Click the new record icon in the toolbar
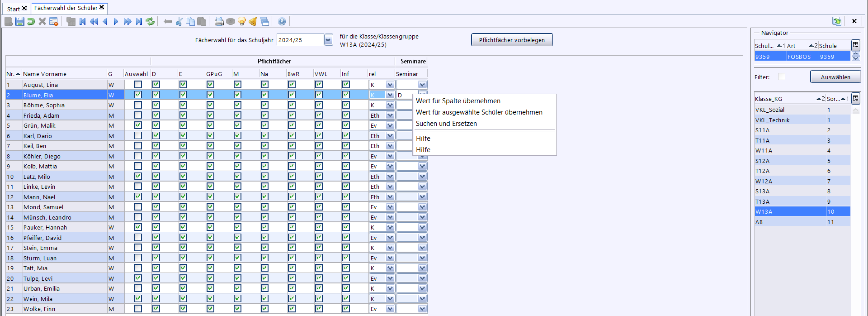The image size is (868, 316). pos(9,21)
